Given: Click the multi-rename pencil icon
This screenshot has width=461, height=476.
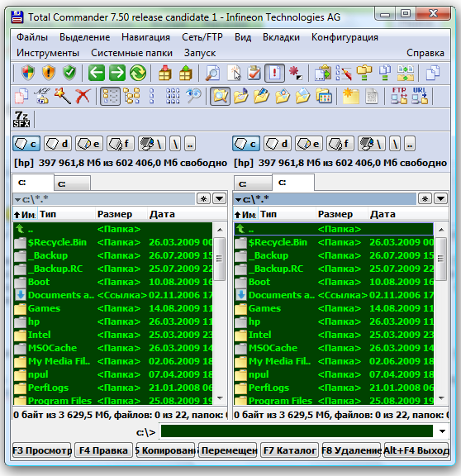Looking at the screenshot, I should [344, 73].
